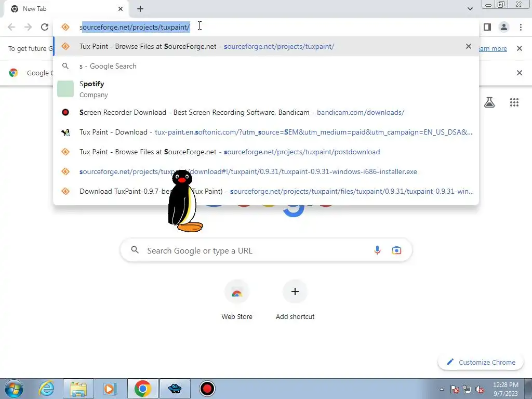Viewport: 532px width, 399px height.
Task: Open Windows Media Player on taskbar
Action: pyautogui.click(x=110, y=389)
